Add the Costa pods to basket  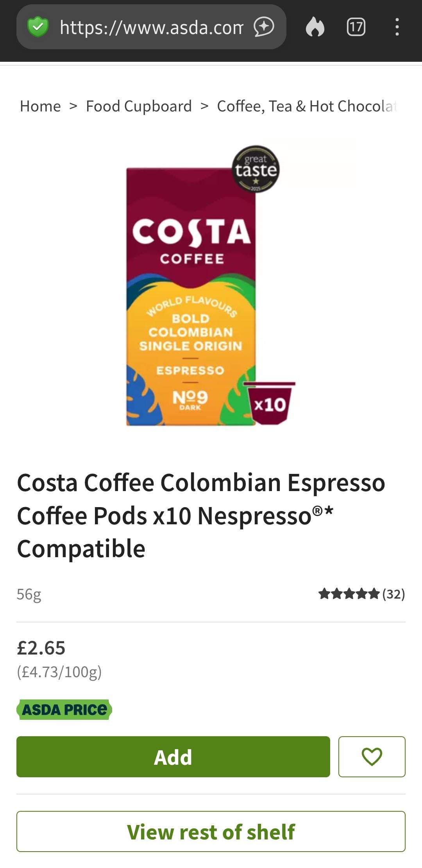(x=173, y=757)
